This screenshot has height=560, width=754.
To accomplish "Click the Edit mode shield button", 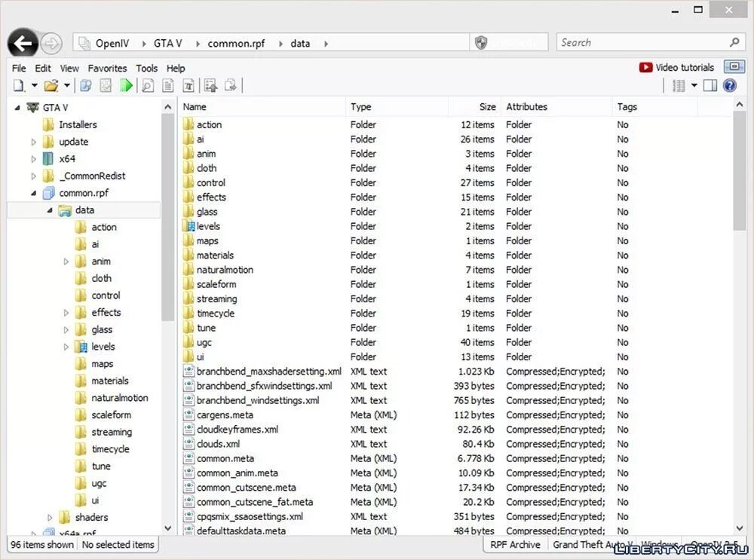I will pyautogui.click(x=481, y=43).
